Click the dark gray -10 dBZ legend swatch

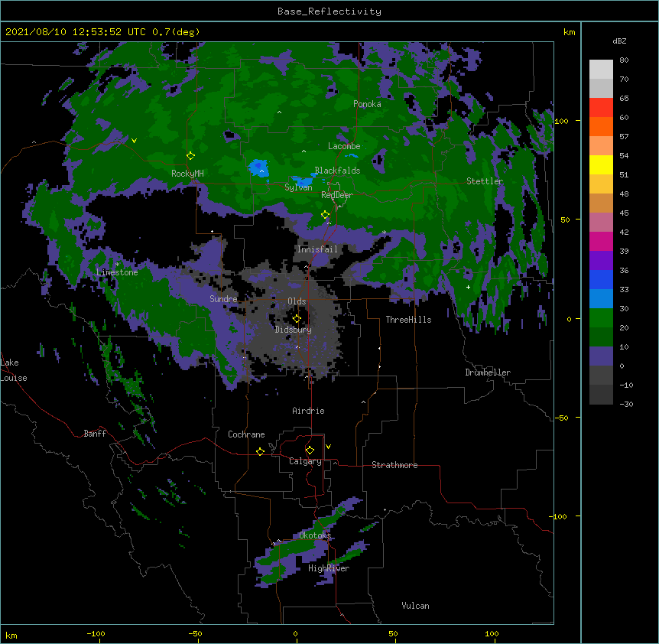click(601, 395)
